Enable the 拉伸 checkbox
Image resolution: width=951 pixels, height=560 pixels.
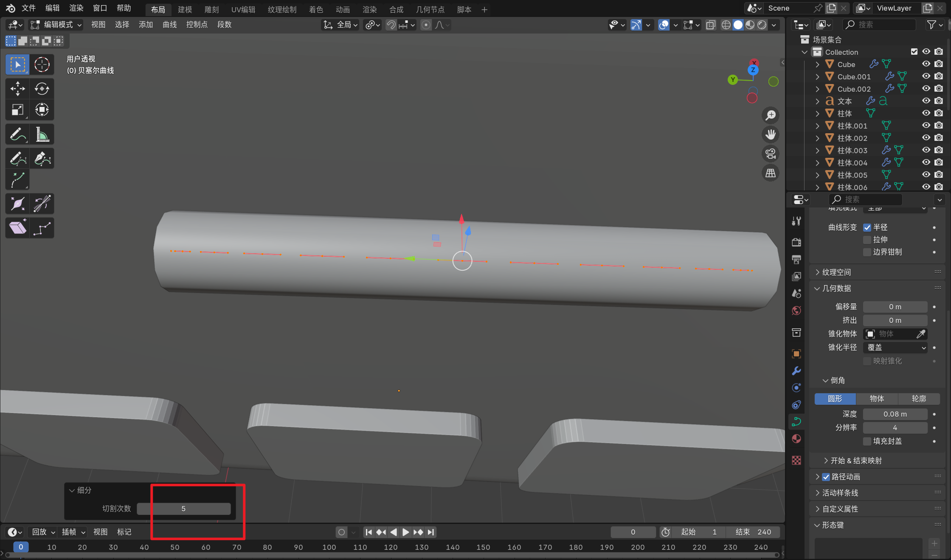[867, 240]
